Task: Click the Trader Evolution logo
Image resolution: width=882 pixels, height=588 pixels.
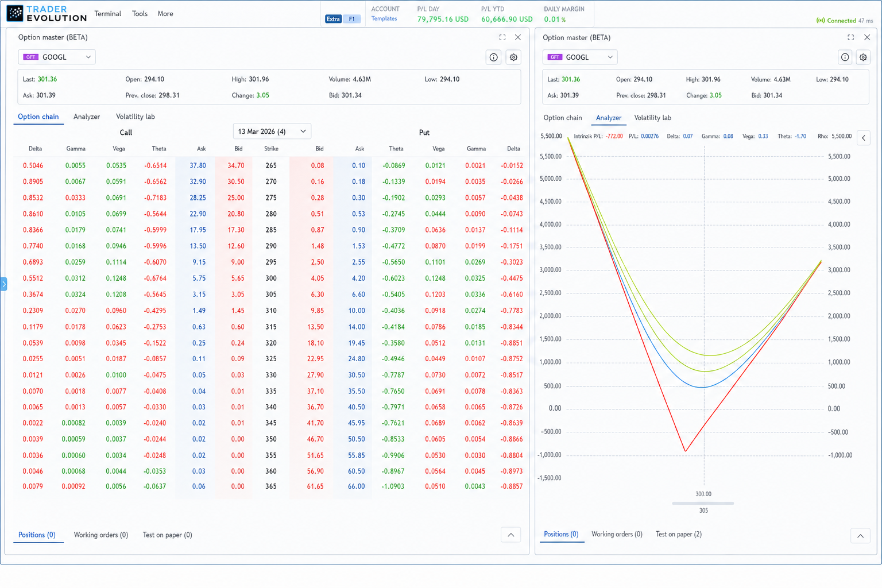Action: [47, 13]
